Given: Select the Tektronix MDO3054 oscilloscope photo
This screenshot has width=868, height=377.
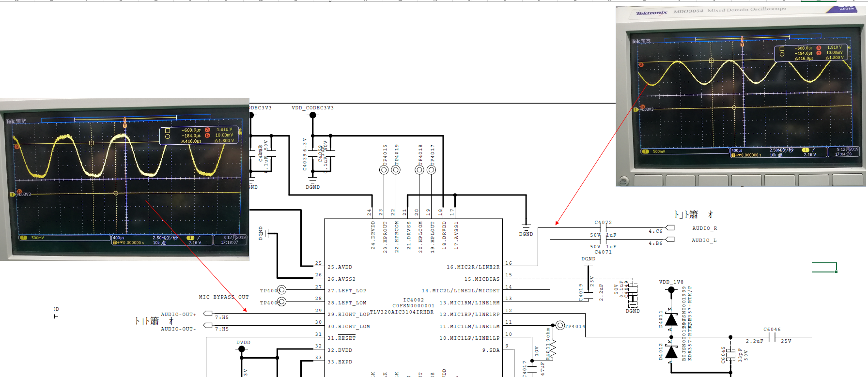Looking at the screenshot, I should [x=741, y=96].
